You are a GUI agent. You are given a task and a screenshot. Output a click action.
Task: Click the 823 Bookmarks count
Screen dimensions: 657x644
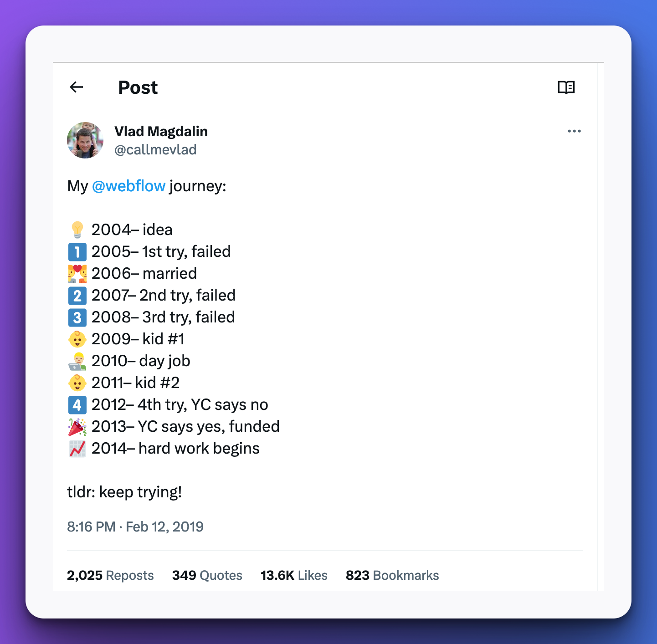tap(392, 575)
